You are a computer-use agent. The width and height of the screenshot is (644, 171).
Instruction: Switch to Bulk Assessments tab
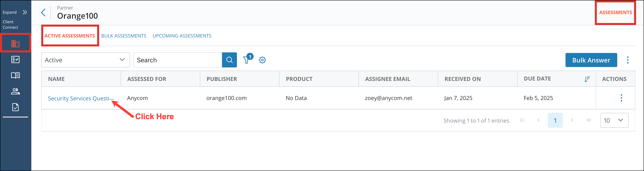click(x=124, y=36)
